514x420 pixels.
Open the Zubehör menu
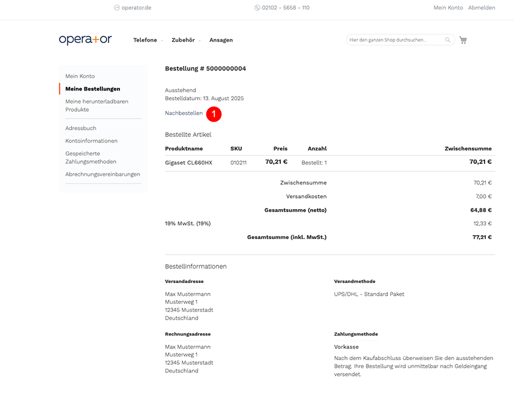tap(183, 40)
